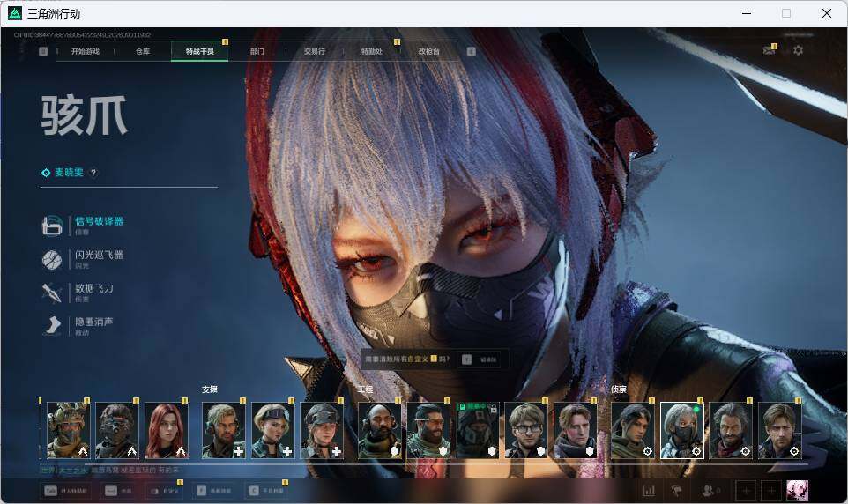Click the second bottom hint button
Viewport: 848px width, 504px height.
(118, 491)
